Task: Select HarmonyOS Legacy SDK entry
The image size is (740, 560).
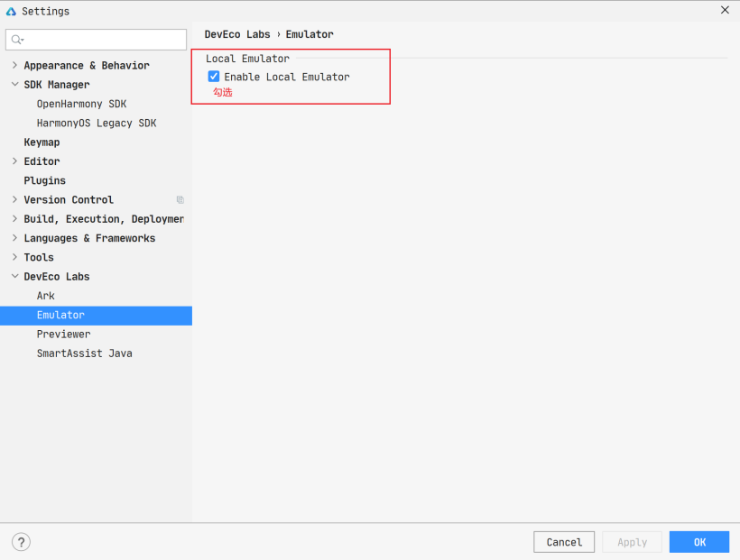Action: point(96,124)
